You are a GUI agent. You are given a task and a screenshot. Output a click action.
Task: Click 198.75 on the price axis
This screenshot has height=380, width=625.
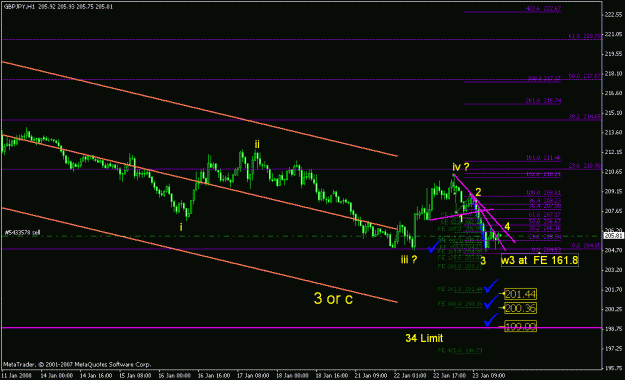(614, 329)
